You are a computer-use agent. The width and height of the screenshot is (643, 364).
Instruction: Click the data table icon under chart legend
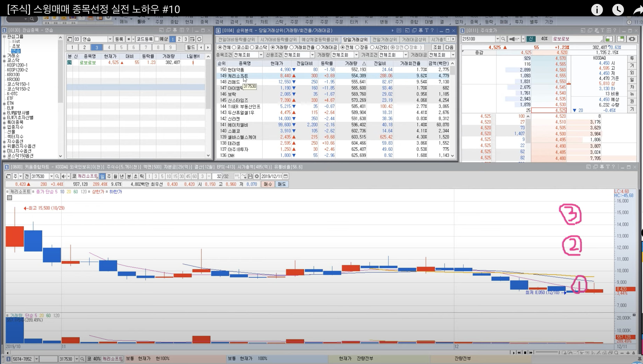10,198
